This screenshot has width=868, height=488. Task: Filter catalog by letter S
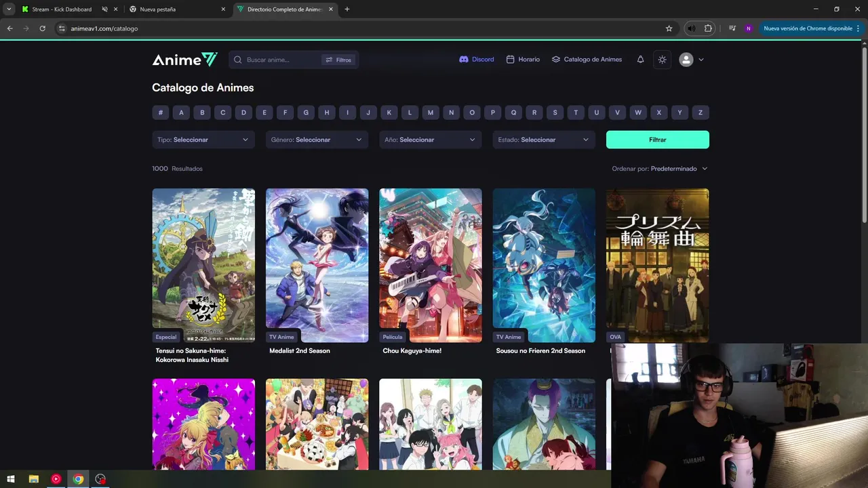[x=555, y=113]
